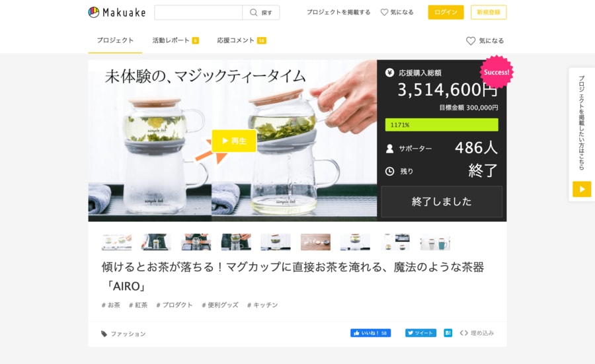Click the yellow play icon on side panel
Image resolution: width=595 pixels, height=364 pixels.
[x=582, y=189]
